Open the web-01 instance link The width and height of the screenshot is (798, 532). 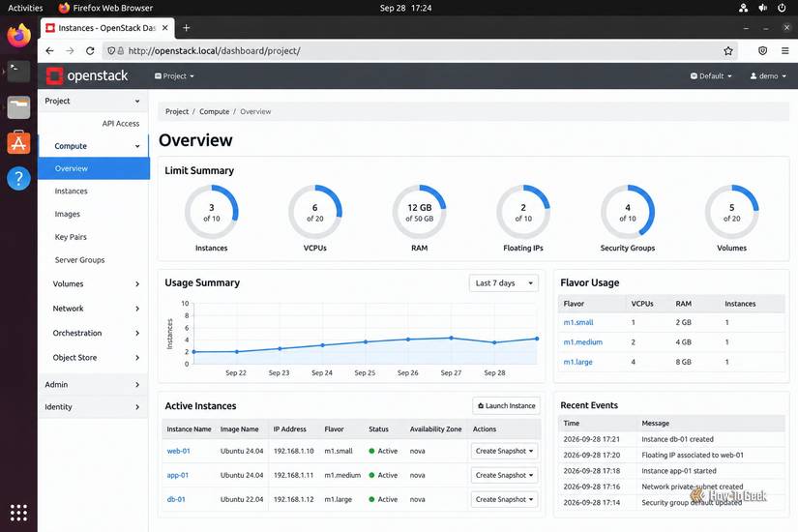[178, 451]
